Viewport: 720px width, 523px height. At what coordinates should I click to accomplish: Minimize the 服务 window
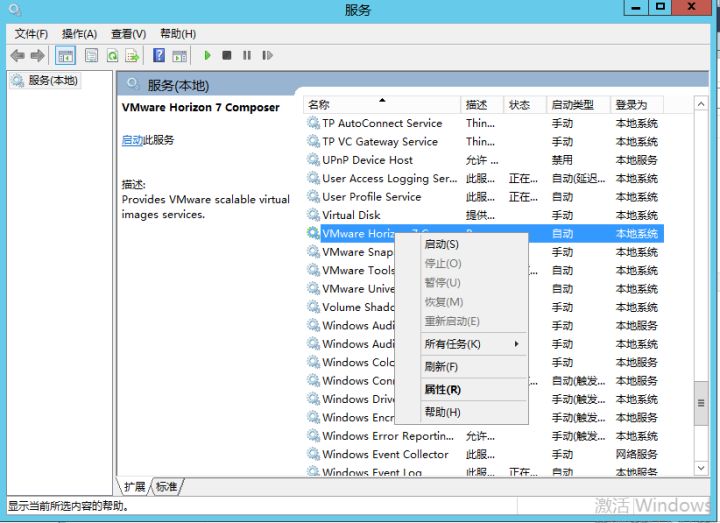click(x=636, y=7)
